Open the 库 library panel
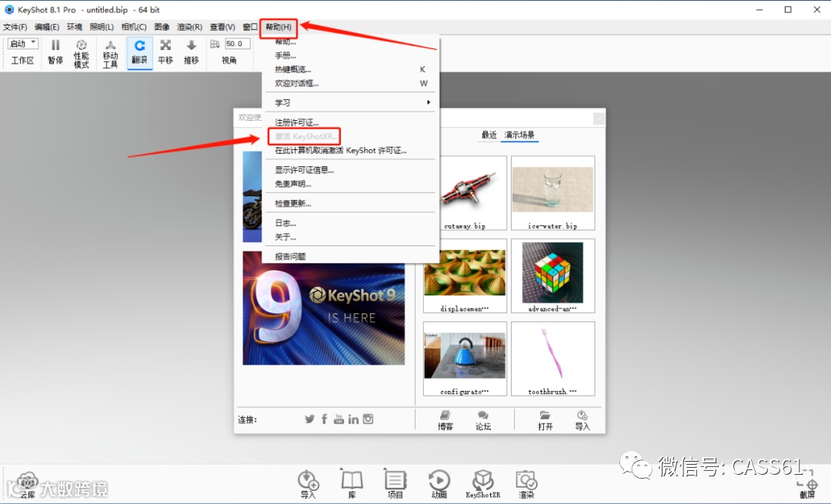831x504 pixels. click(352, 485)
